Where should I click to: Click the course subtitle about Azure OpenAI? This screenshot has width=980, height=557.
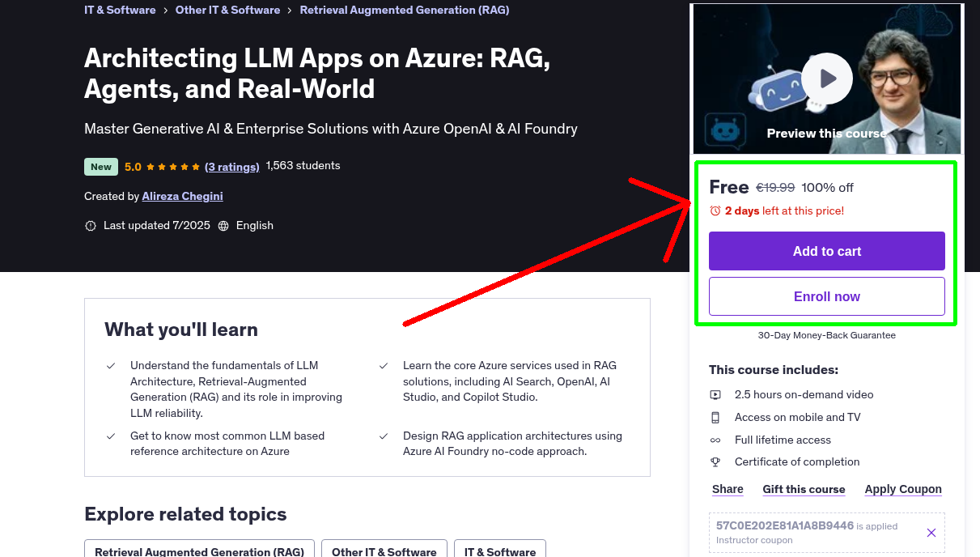(331, 129)
